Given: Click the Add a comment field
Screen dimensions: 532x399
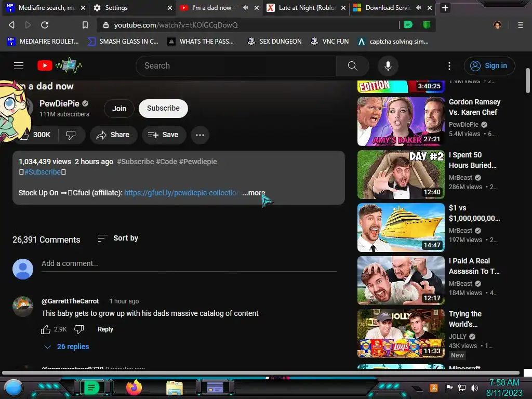Looking at the screenshot, I should (189, 263).
